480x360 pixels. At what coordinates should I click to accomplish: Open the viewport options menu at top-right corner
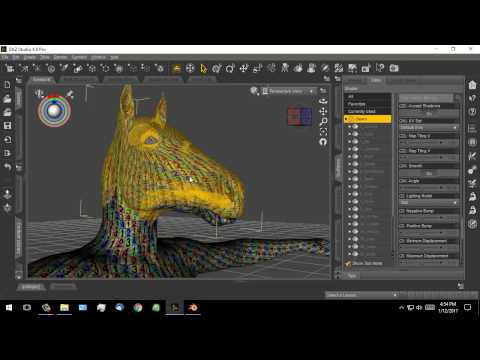pos(323,91)
